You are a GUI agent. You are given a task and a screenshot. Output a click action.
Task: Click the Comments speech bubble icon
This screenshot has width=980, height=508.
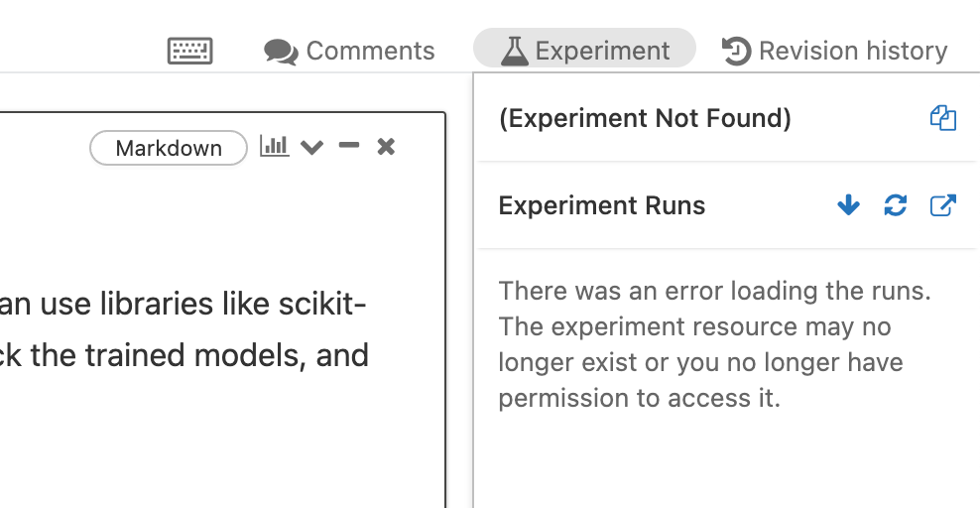tap(281, 52)
